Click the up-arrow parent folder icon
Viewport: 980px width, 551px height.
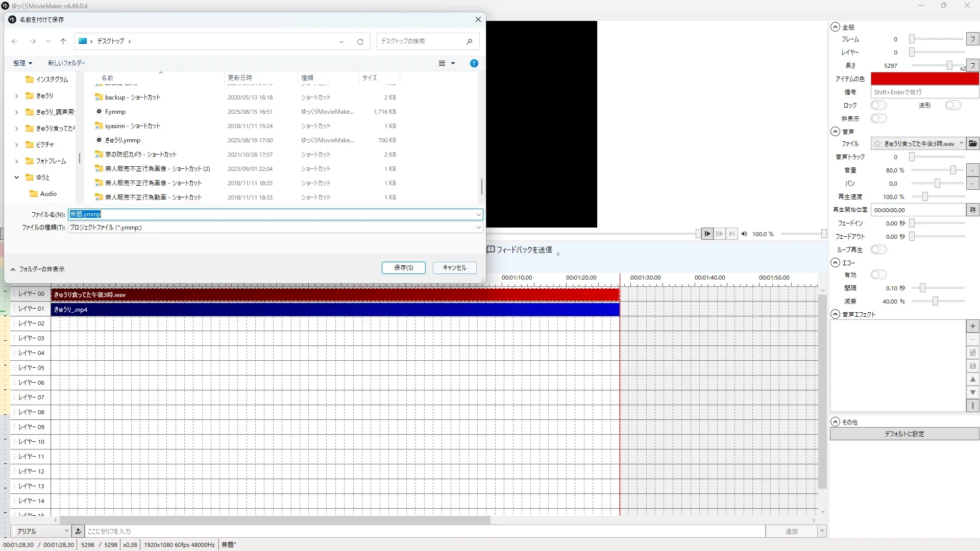pos(63,41)
